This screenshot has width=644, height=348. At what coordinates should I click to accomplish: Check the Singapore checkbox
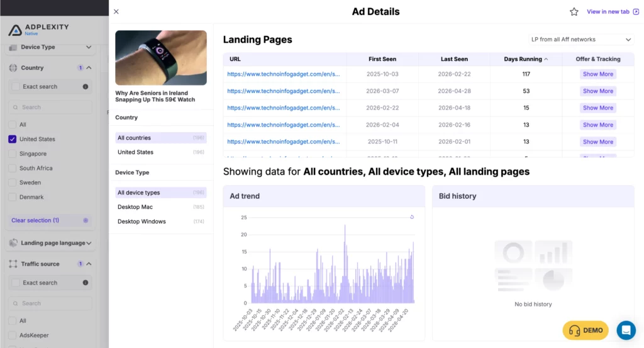tap(13, 154)
